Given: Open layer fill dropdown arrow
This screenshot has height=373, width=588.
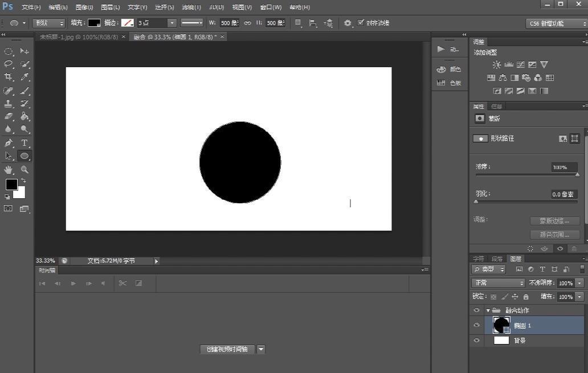Looking at the screenshot, I should click(x=580, y=297).
